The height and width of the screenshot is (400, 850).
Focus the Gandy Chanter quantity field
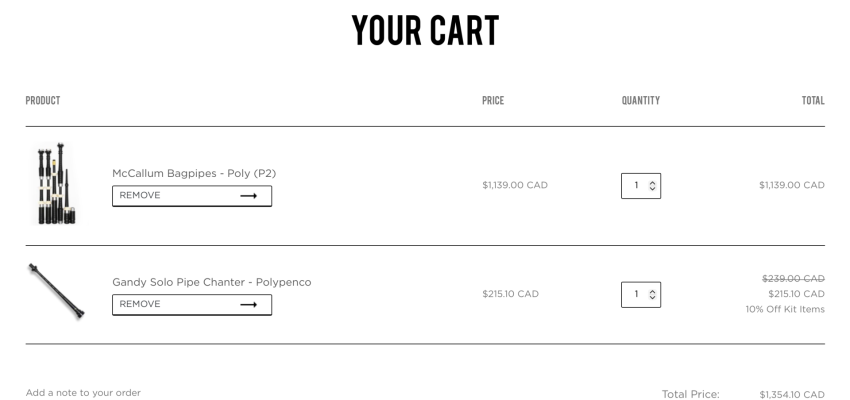[635, 294]
